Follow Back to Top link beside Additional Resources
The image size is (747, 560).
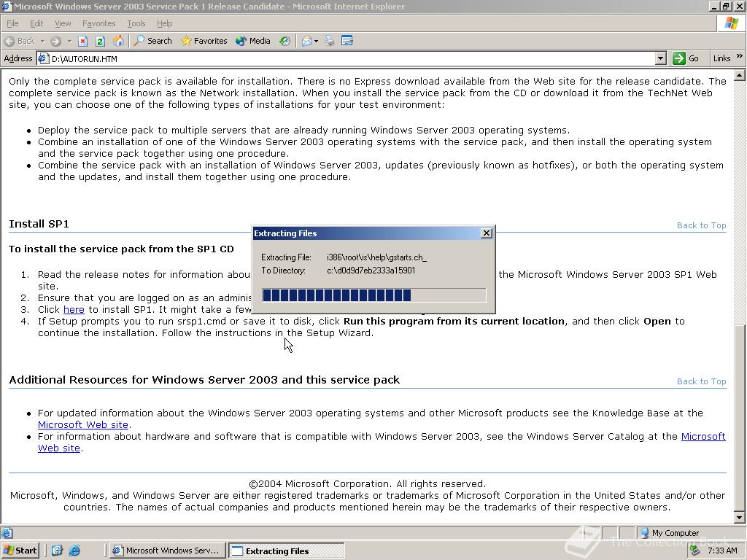click(701, 381)
